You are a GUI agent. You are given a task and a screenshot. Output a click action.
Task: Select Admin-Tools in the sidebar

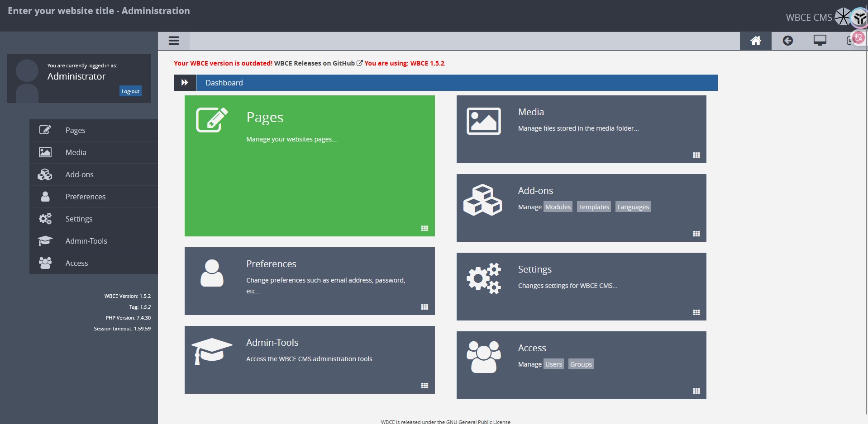point(86,241)
